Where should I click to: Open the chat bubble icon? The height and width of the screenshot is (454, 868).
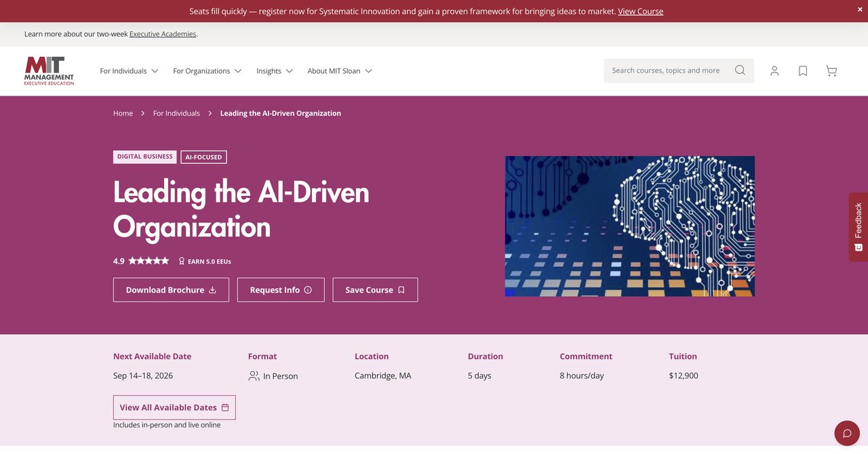pos(847,433)
